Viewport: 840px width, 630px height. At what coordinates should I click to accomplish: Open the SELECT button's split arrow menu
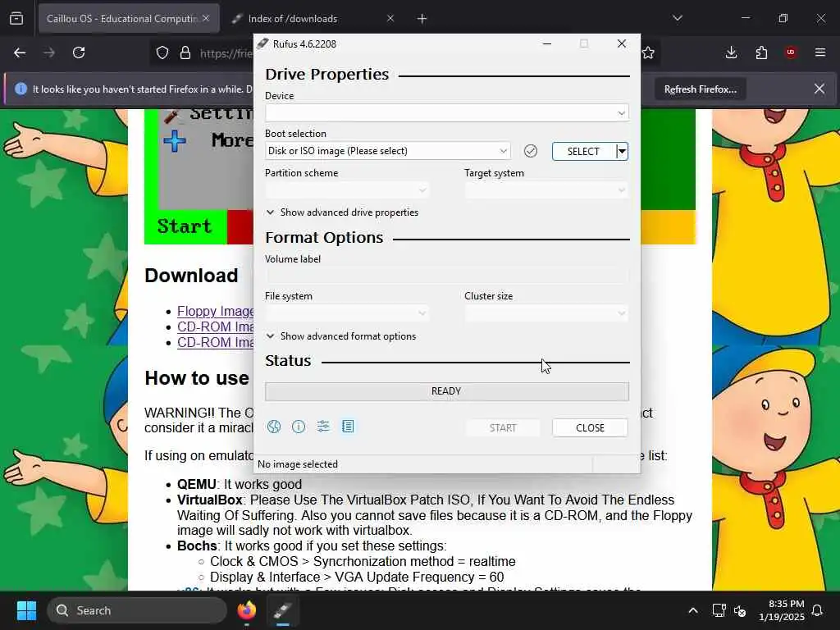tap(622, 151)
